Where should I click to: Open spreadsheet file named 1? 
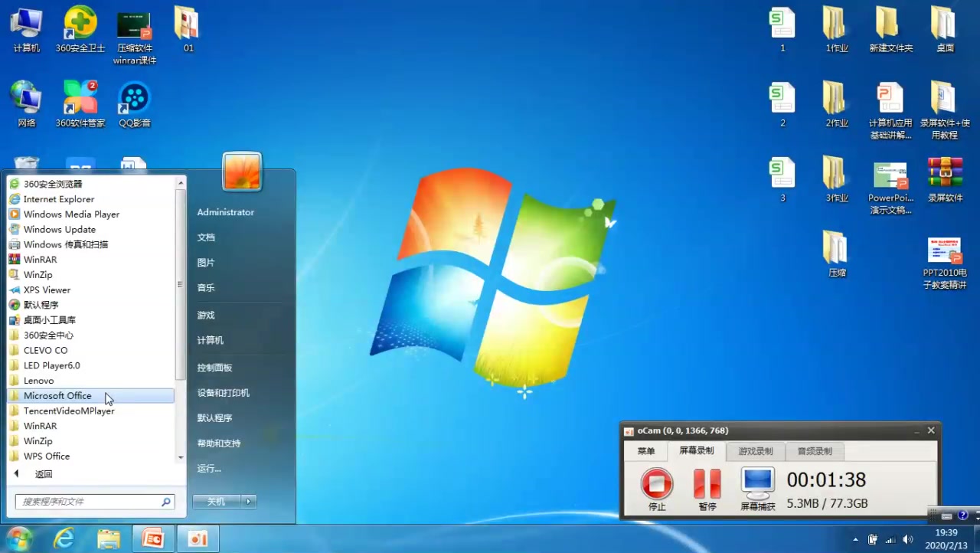click(782, 31)
